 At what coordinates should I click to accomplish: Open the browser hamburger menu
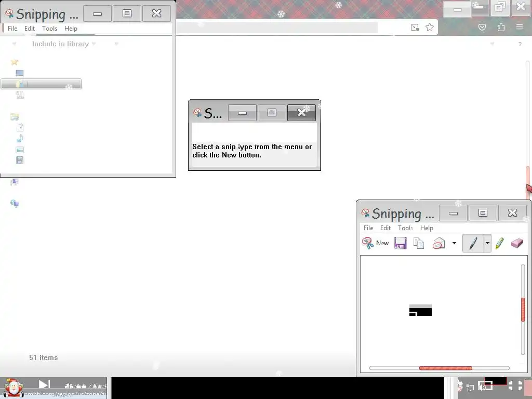[520, 27]
